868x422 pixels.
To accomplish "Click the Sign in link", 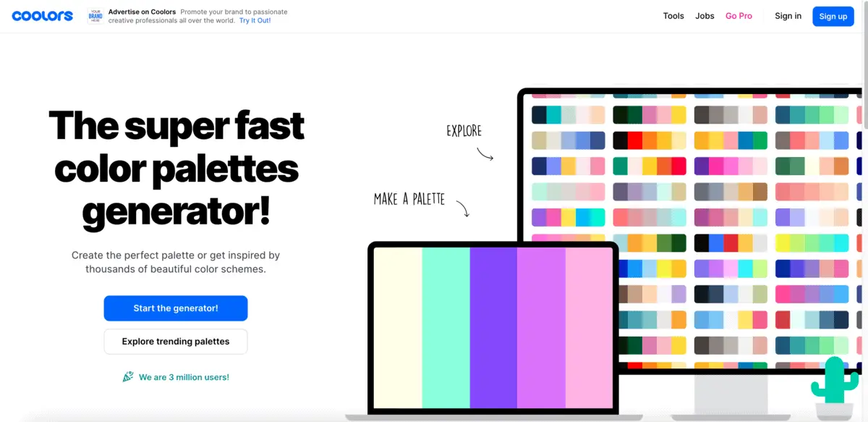I will [788, 16].
